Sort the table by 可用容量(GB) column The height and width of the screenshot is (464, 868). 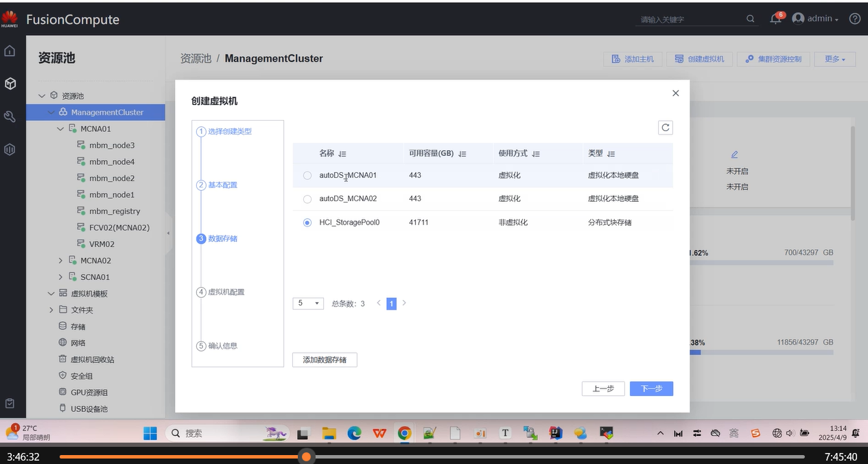click(x=462, y=154)
